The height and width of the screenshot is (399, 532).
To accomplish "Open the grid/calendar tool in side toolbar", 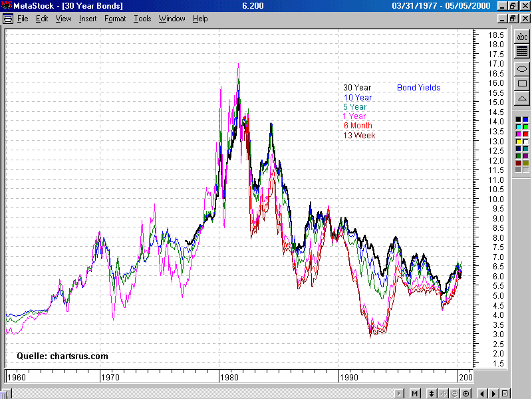I will point(522,51).
